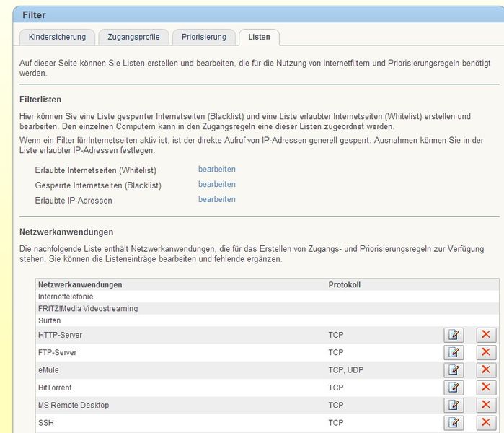This screenshot has height=433, width=504.
Task: Select the Listen tab
Action: tap(260, 37)
